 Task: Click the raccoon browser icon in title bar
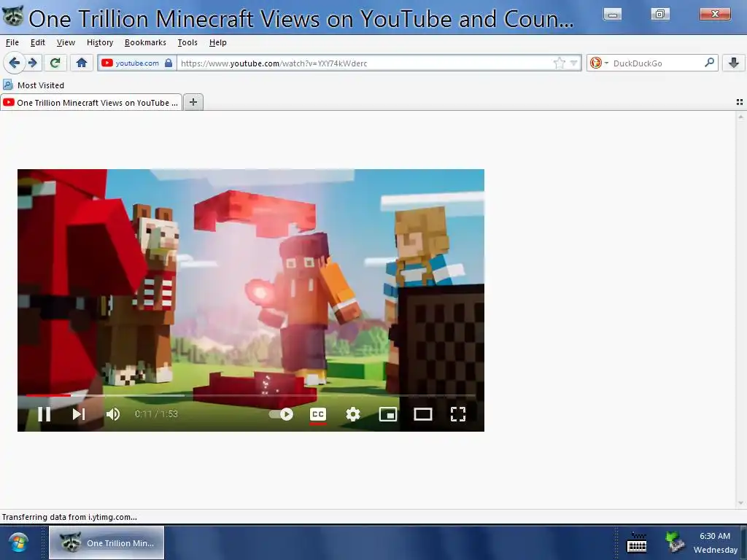(12, 17)
